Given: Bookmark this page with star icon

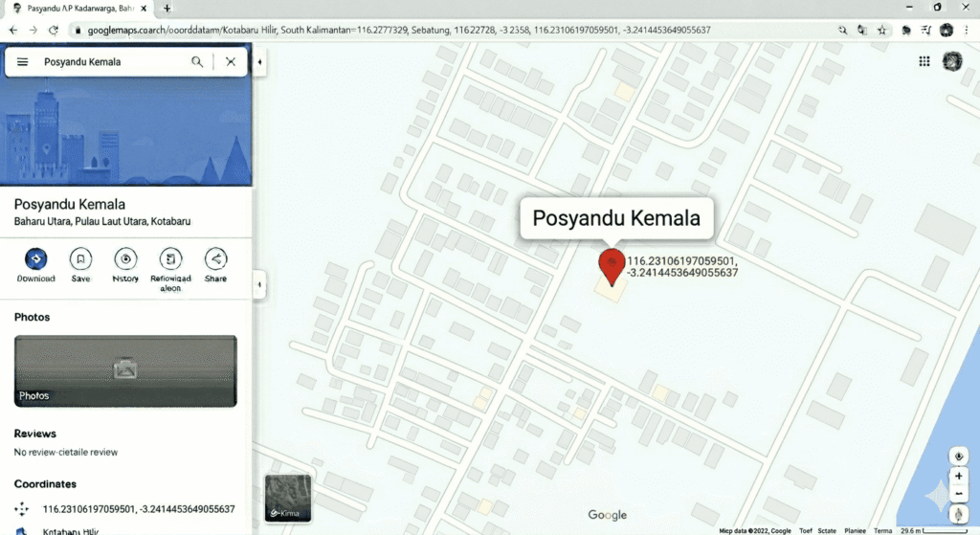Looking at the screenshot, I should [881, 31].
